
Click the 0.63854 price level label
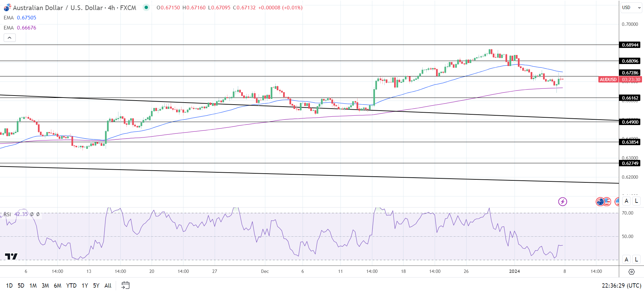(630, 142)
